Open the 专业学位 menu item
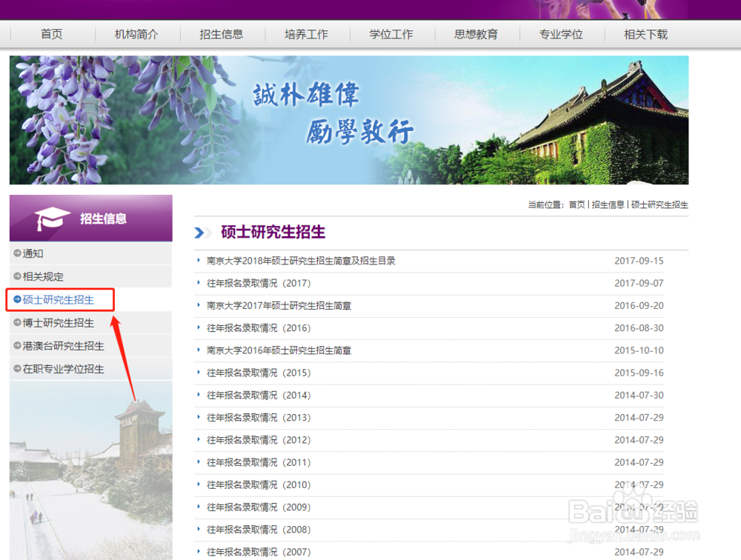The image size is (741, 560). point(561,34)
